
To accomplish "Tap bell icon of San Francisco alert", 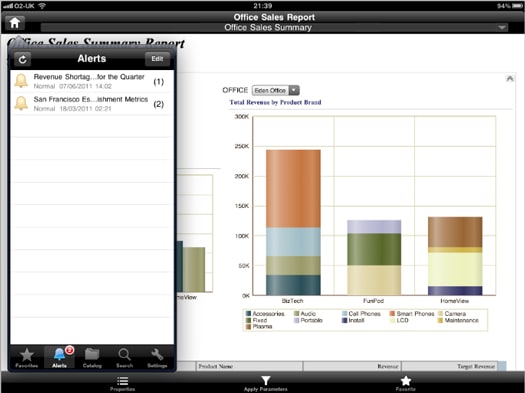I will click(21, 103).
